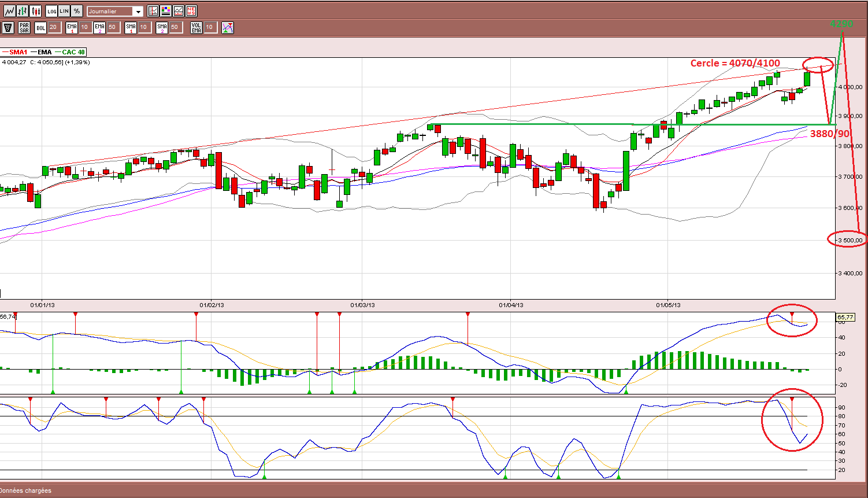Switch to LIN linear scale
The image size is (868, 498).
point(64,11)
